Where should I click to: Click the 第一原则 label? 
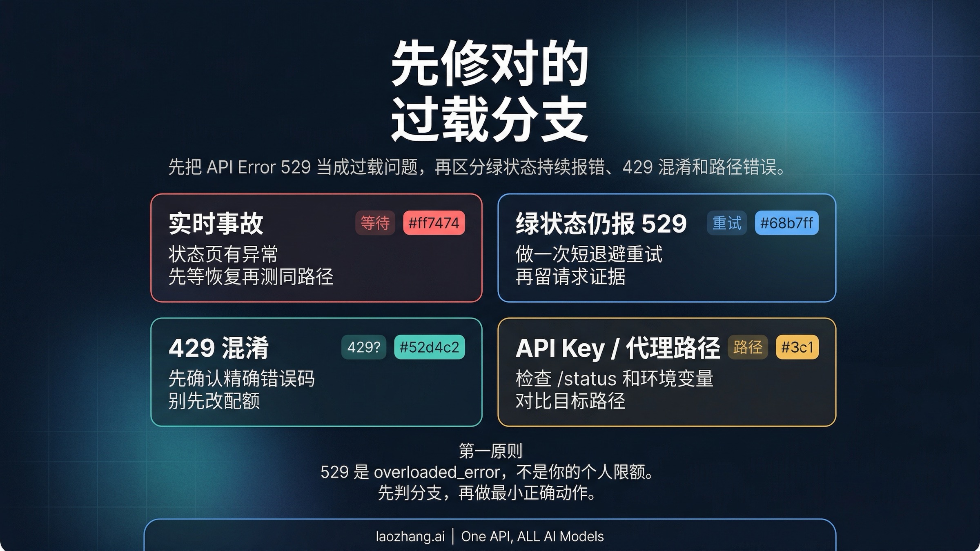490,451
